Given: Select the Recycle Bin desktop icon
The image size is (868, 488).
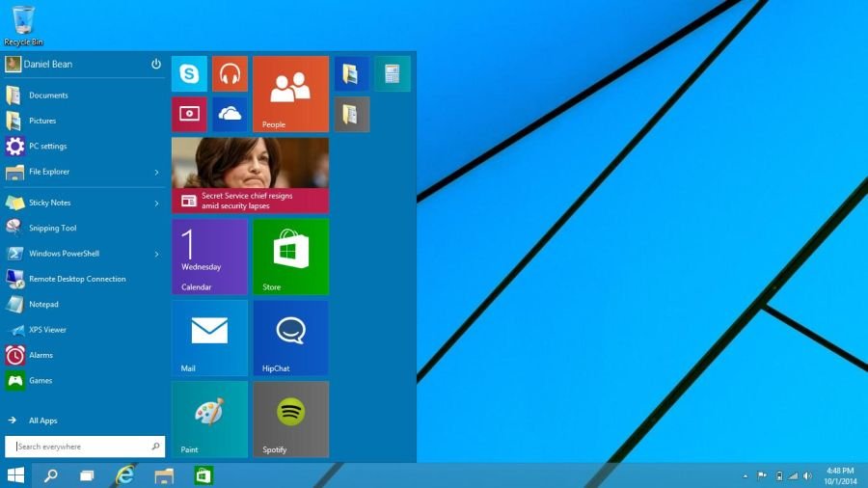Looking at the screenshot, I should (x=23, y=25).
